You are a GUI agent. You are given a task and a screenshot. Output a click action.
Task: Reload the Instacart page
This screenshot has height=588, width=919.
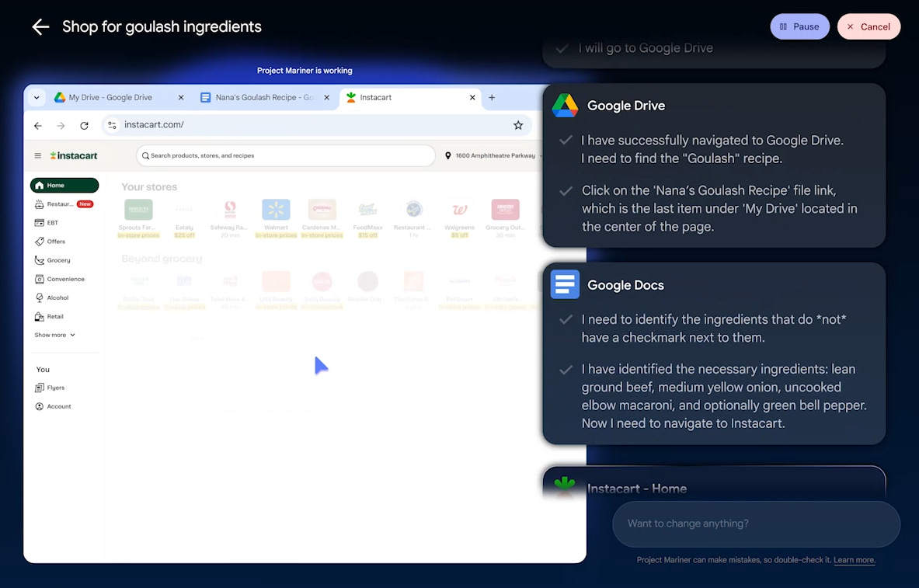(85, 126)
